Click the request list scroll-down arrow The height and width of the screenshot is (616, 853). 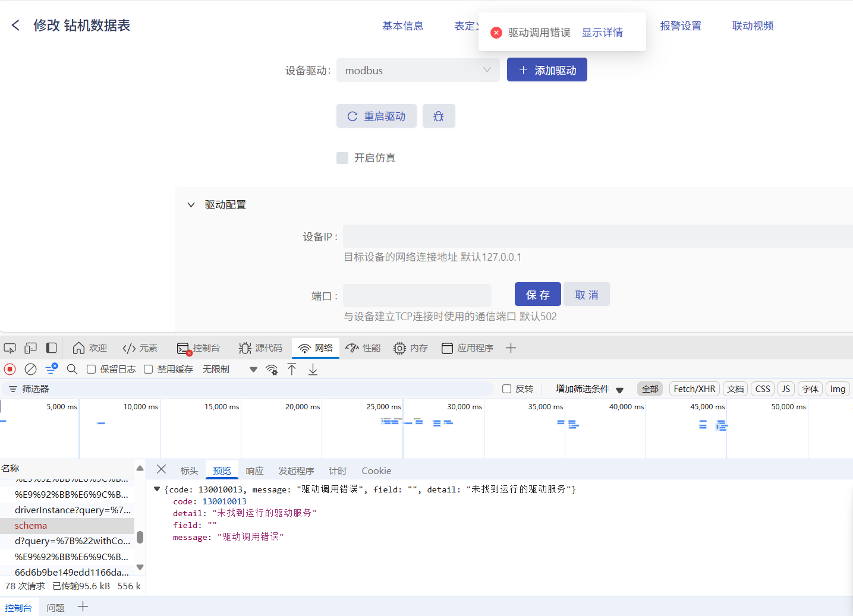(x=140, y=567)
